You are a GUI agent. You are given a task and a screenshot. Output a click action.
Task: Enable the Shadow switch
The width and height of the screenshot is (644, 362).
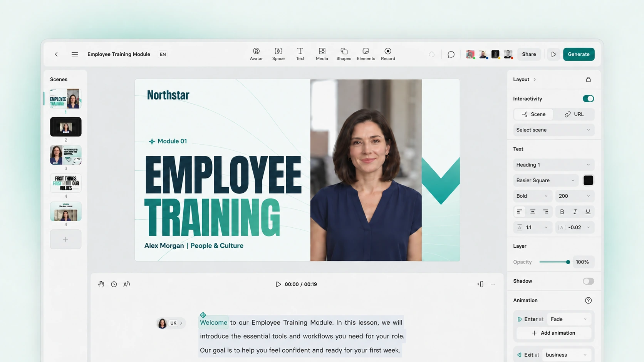coord(588,281)
